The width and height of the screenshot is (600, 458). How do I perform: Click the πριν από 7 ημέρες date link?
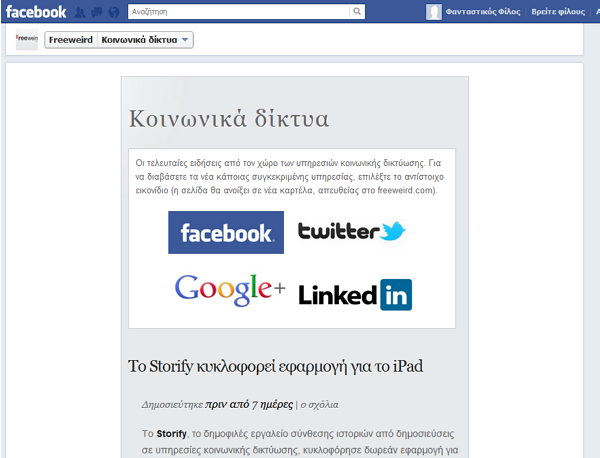(249, 404)
